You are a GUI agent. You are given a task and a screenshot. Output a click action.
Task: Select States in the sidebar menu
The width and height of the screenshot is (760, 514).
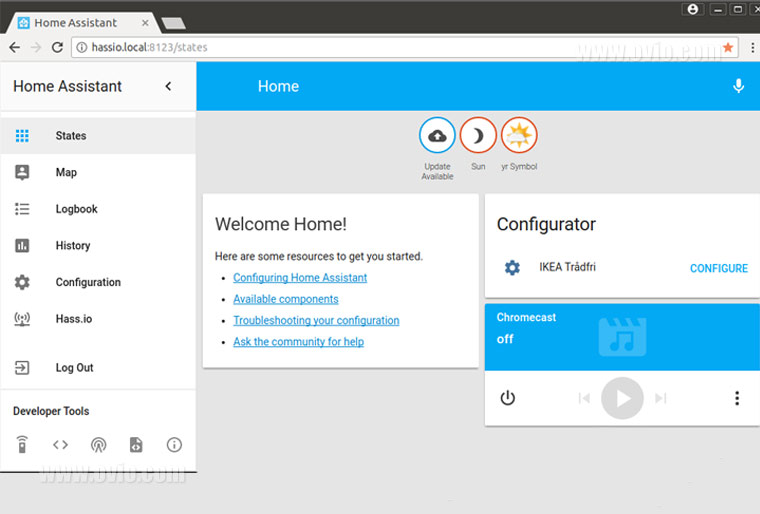[98, 136]
